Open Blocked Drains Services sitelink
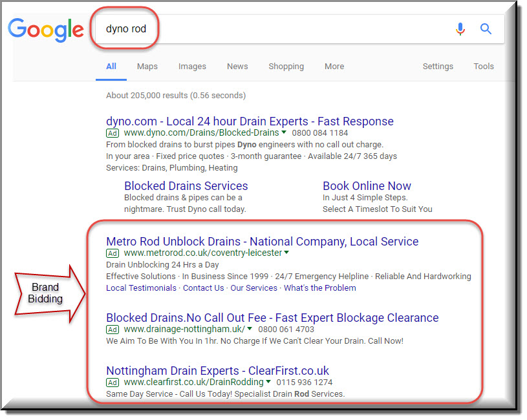The image size is (527, 420). (x=186, y=186)
